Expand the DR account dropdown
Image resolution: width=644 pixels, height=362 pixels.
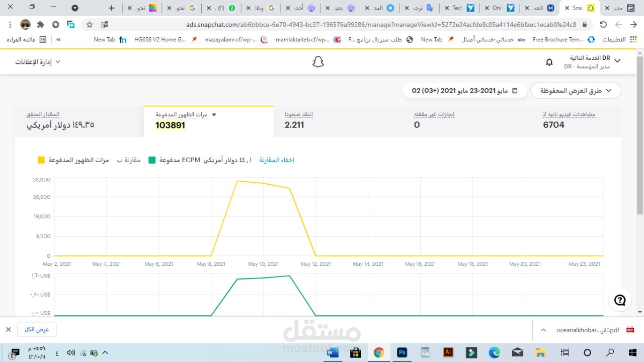617,61
